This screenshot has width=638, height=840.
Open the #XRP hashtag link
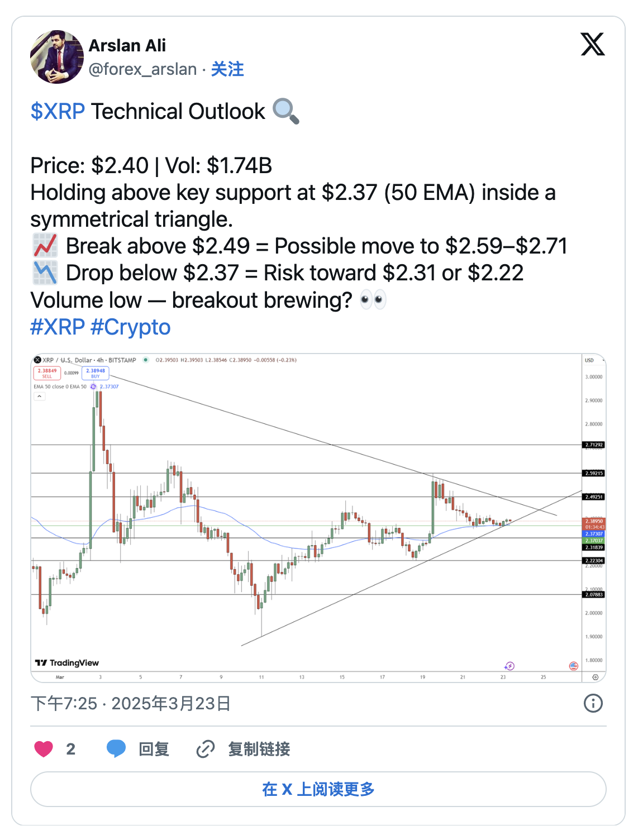click(x=58, y=327)
